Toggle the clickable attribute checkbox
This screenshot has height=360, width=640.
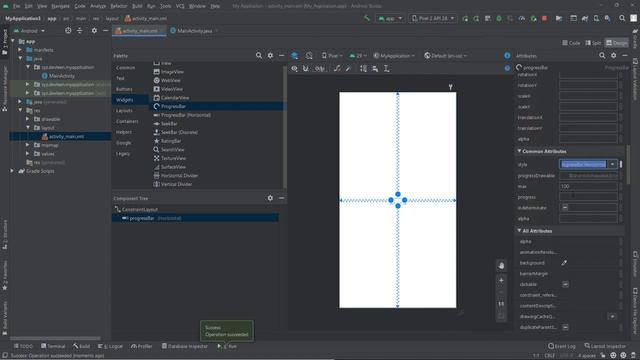tap(565, 284)
